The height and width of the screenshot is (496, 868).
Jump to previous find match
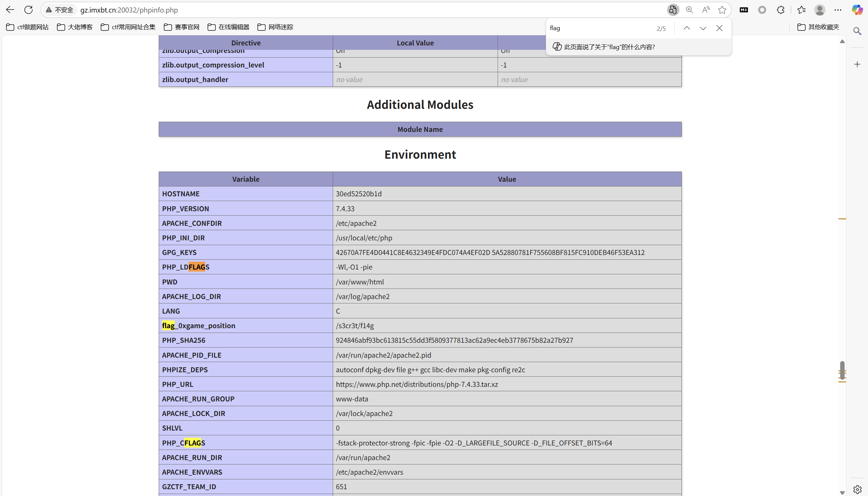point(687,28)
